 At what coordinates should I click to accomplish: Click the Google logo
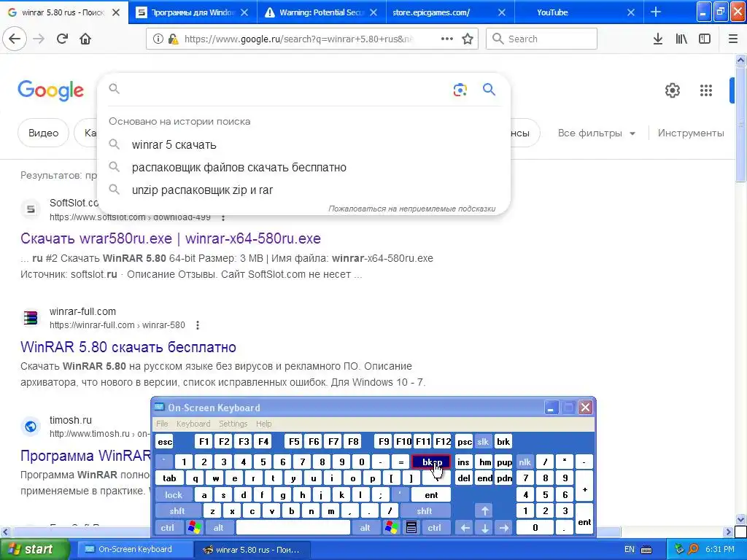pos(50,90)
